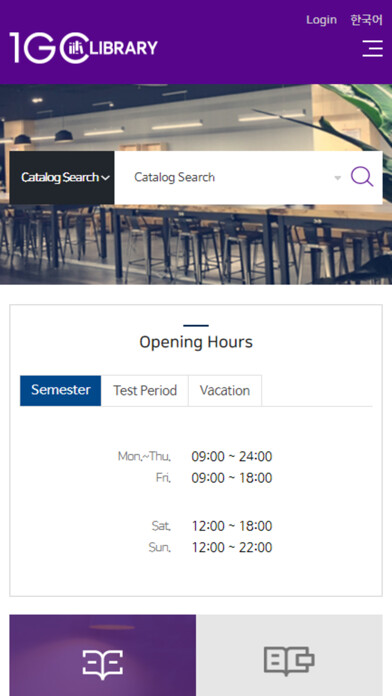Screen dimensions: 392x696
Task: Switch to the Semester tab
Action: [x=61, y=390]
